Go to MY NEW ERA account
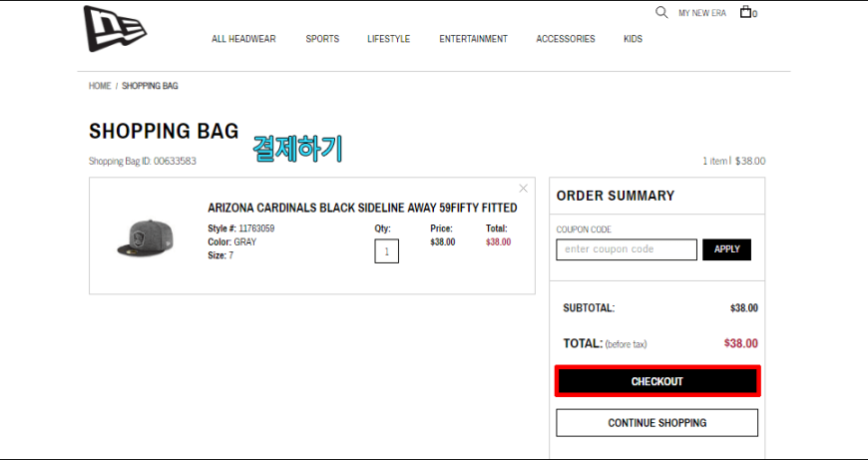 pos(702,13)
